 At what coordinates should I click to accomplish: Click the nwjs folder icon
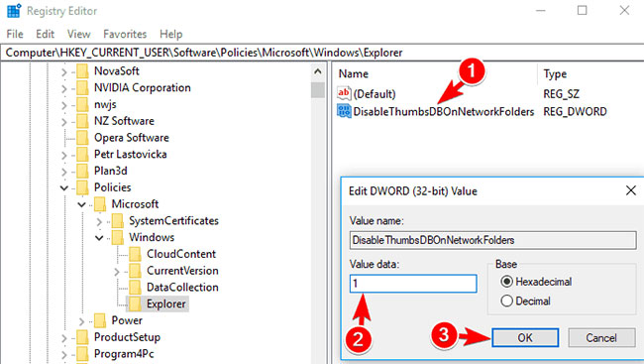pos(82,104)
